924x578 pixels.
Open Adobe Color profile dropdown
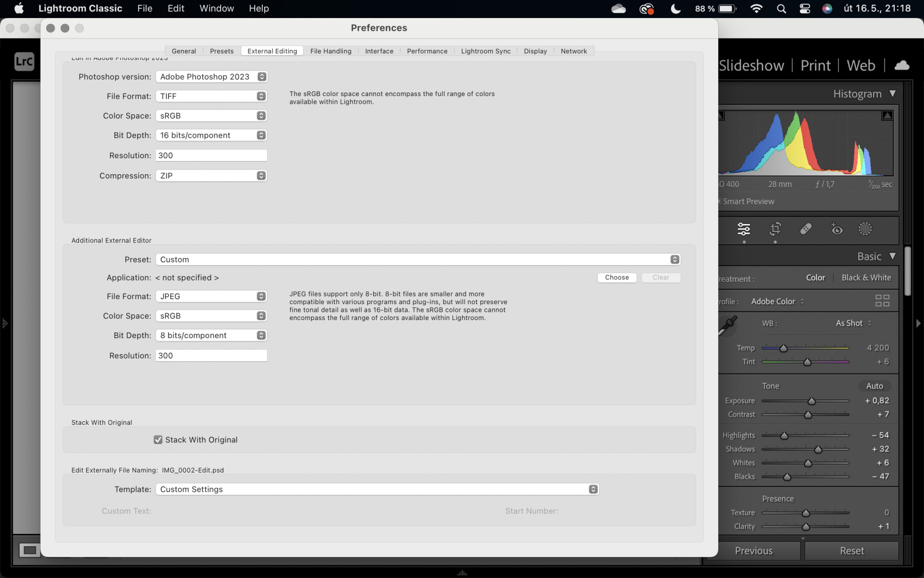pos(778,302)
